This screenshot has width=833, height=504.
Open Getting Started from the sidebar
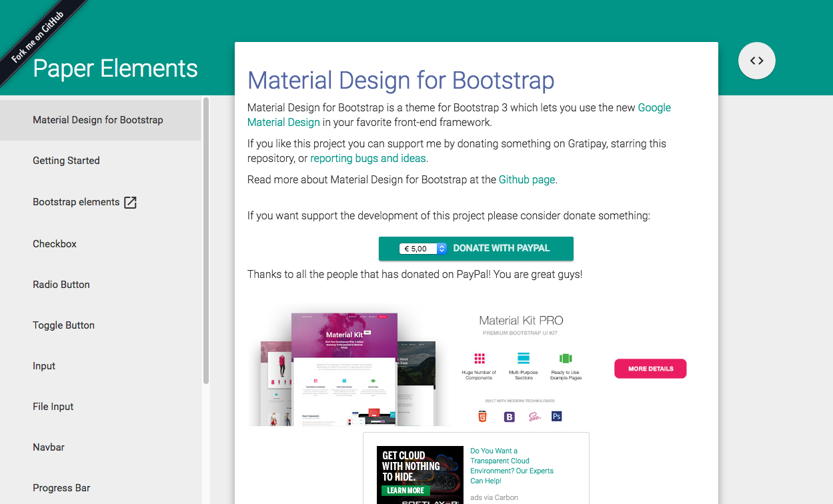coord(66,161)
